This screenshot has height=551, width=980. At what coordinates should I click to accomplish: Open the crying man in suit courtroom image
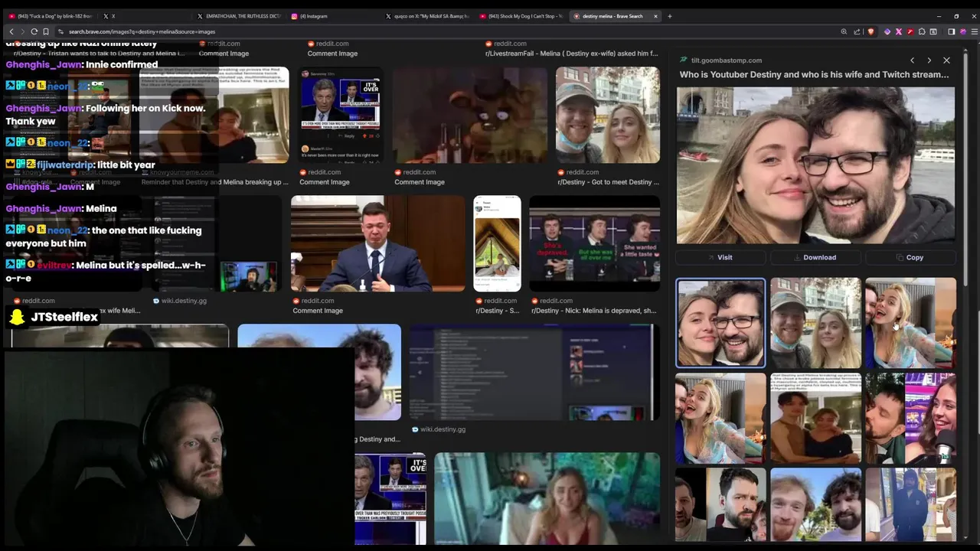coord(377,243)
